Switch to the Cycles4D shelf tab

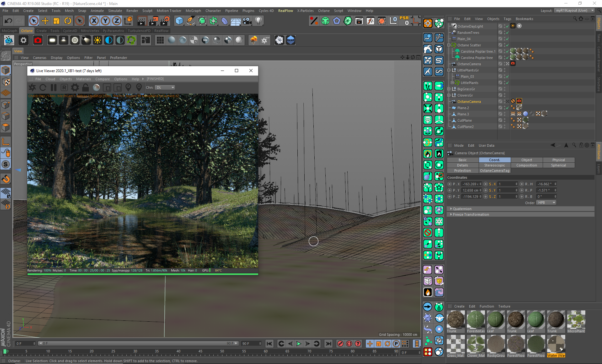(70, 31)
